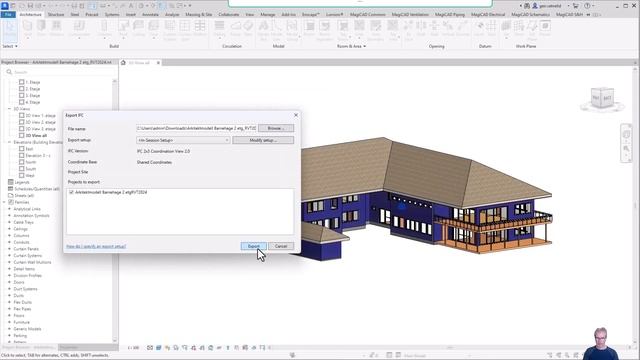Select the Stair tool
This screenshot has height=360, width=640.
[248, 29]
